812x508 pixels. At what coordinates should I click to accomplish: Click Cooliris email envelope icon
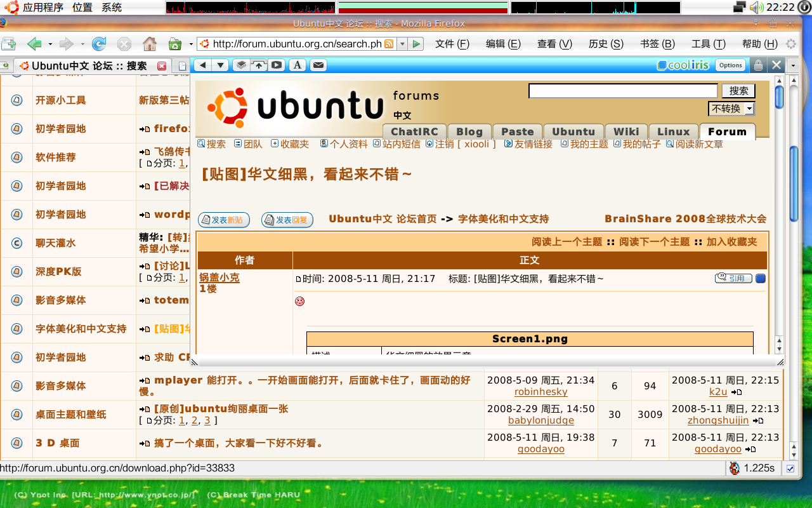pyautogui.click(x=318, y=65)
